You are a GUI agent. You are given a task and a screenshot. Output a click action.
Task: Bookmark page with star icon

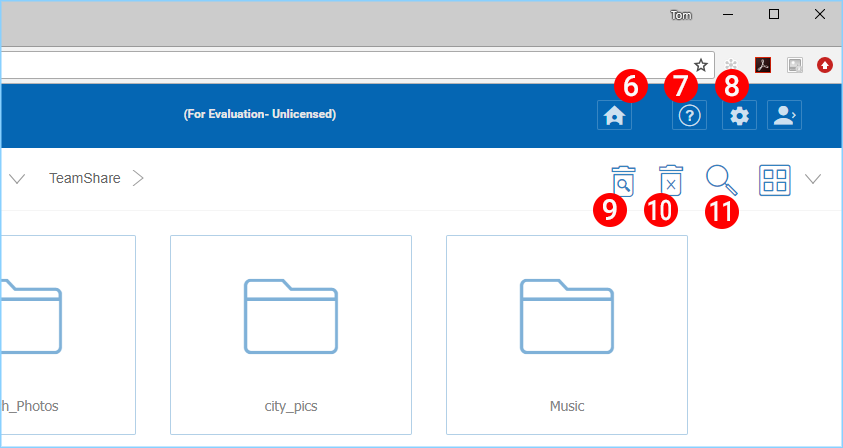[x=701, y=66]
